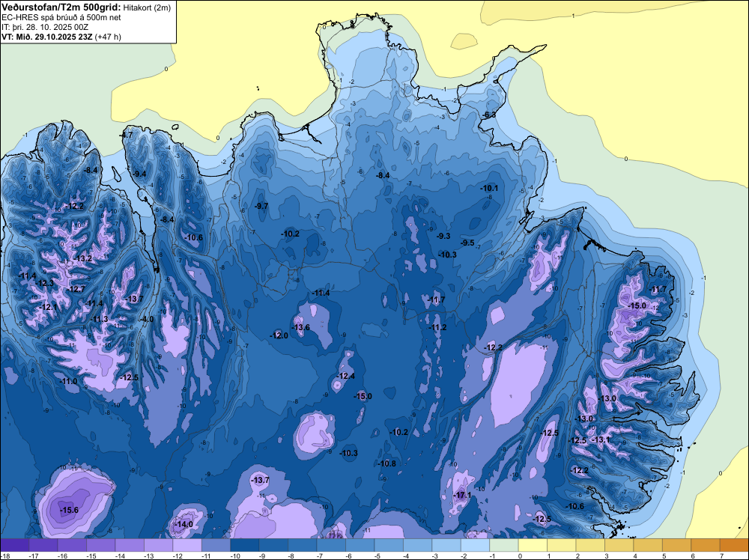749x560 pixels.
Task: Click the -12.0 temperature label
Action: tap(279, 335)
